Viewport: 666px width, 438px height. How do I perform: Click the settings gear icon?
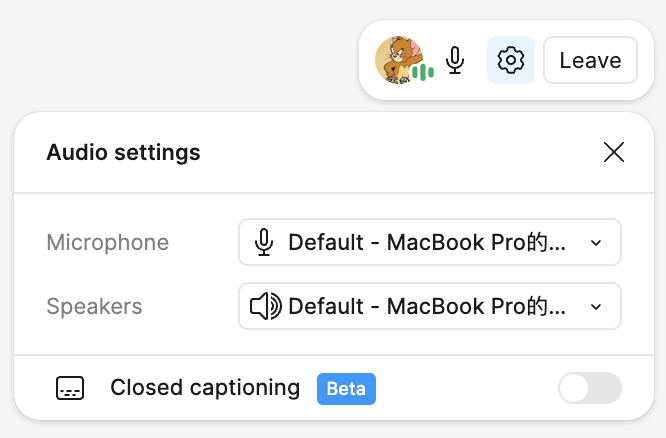click(x=511, y=60)
